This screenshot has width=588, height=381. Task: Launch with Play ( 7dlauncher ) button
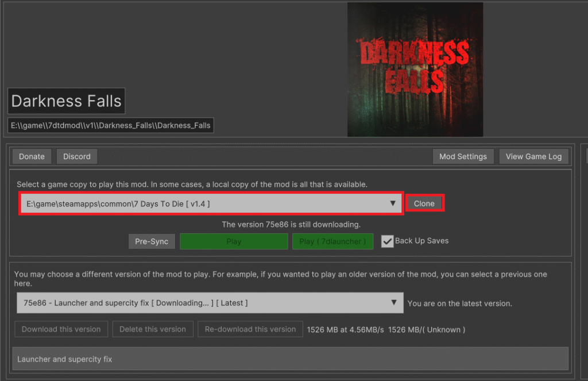[332, 241]
